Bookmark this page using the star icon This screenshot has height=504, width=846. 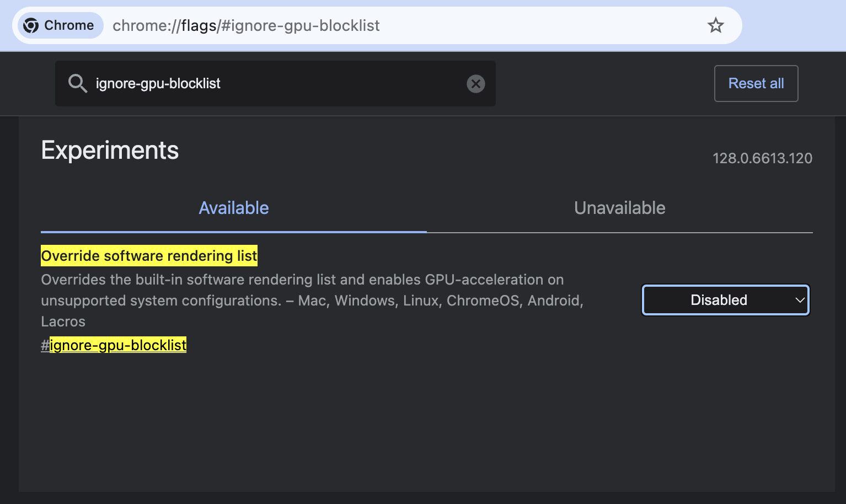point(715,25)
